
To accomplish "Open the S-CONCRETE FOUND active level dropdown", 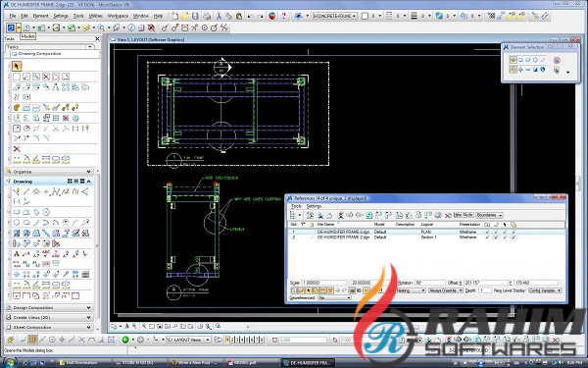I will pos(334,16).
